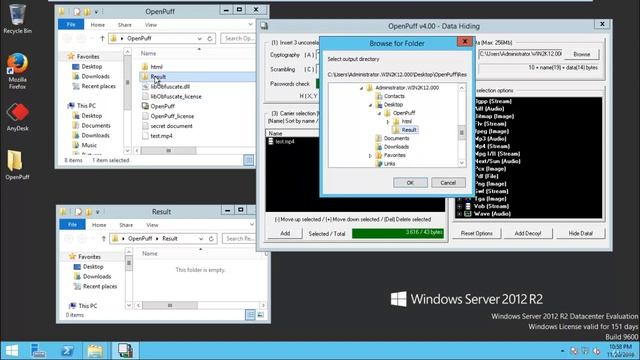Open Documents under This PC in OpenPuff explorer
640x360 pixels.
click(x=96, y=125)
